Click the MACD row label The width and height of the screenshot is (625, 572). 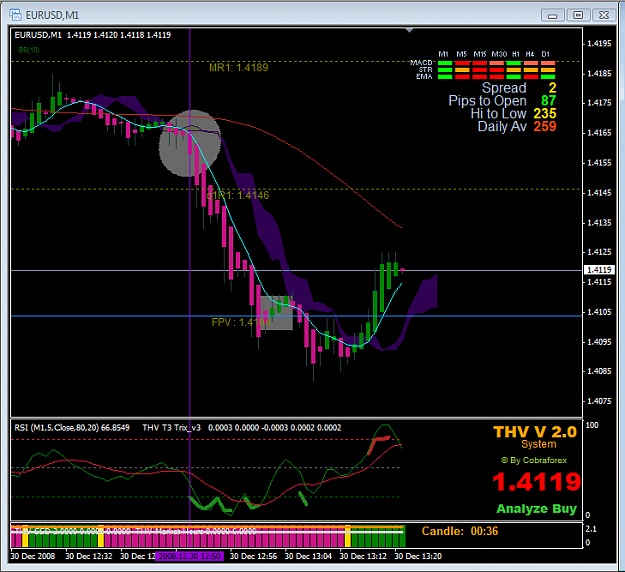[x=421, y=63]
